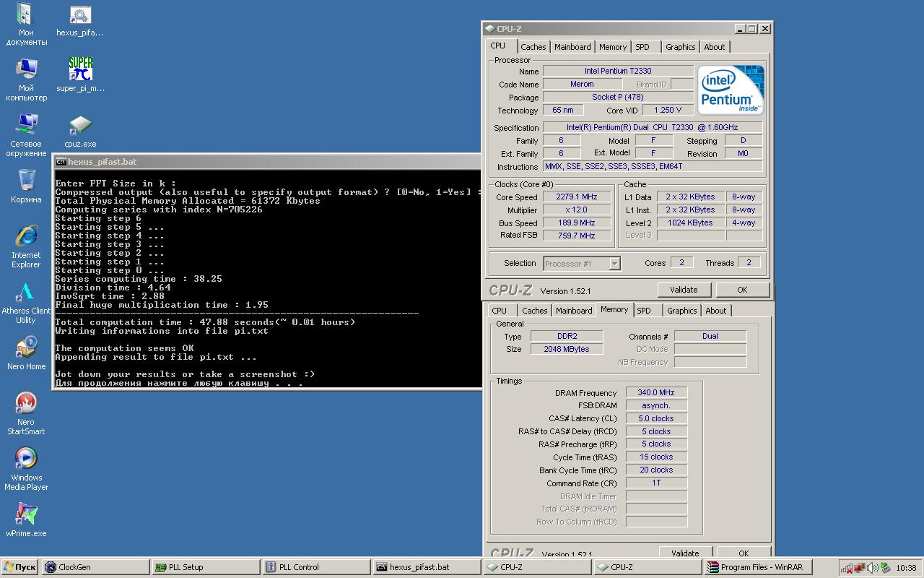Open the About tab in top CPU-Z

(715, 47)
